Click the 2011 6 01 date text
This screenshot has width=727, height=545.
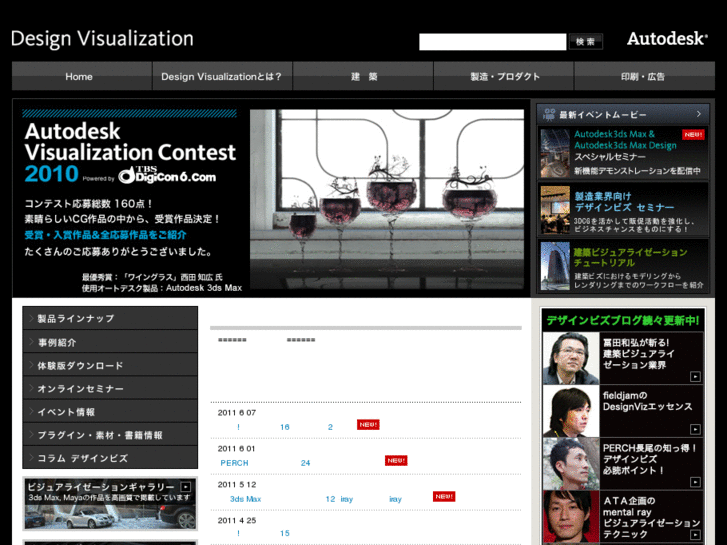click(236, 449)
